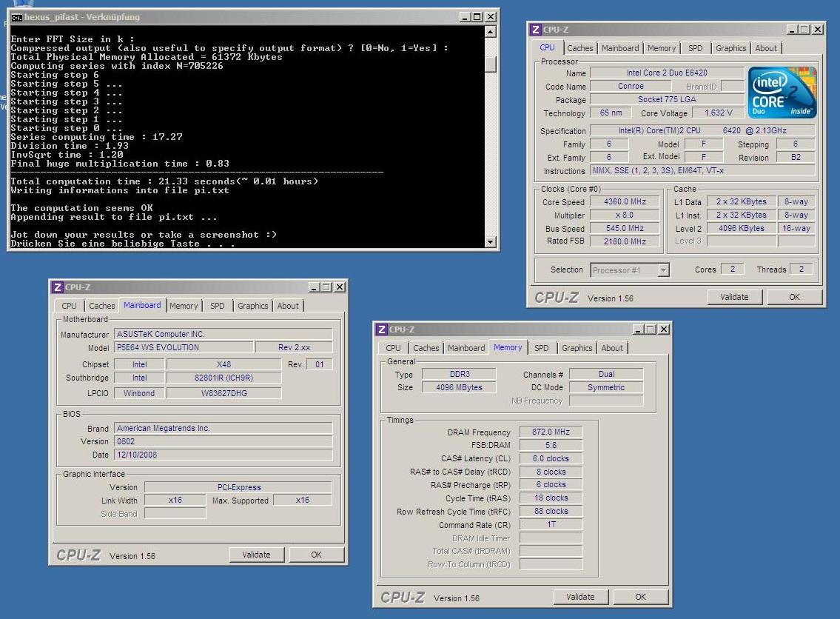The height and width of the screenshot is (619, 840).
Task: Select CPU tab in Memory CPU-Z window
Action: (393, 348)
